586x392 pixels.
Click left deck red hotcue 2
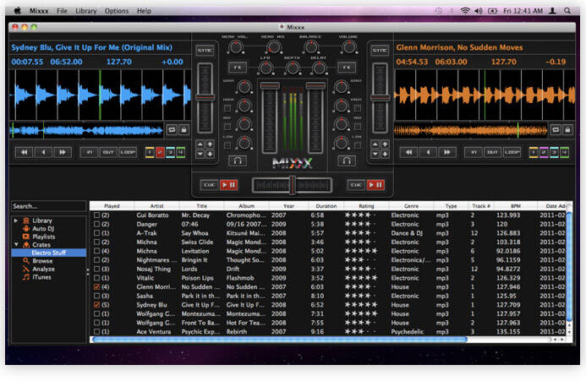click(160, 152)
